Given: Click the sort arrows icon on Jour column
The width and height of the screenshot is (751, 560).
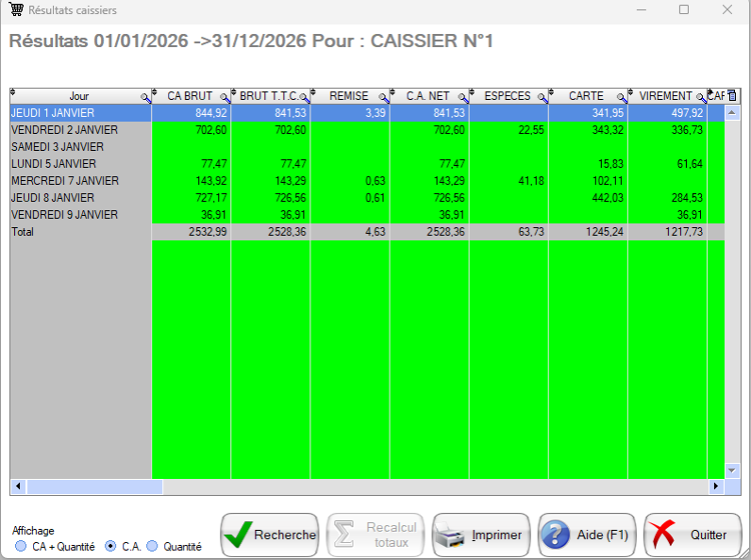Looking at the screenshot, I should point(13,91).
